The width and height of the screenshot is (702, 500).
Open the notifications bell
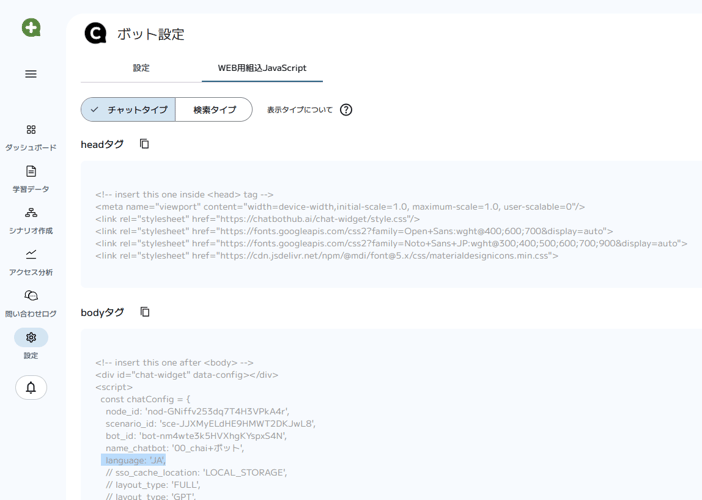point(31,387)
